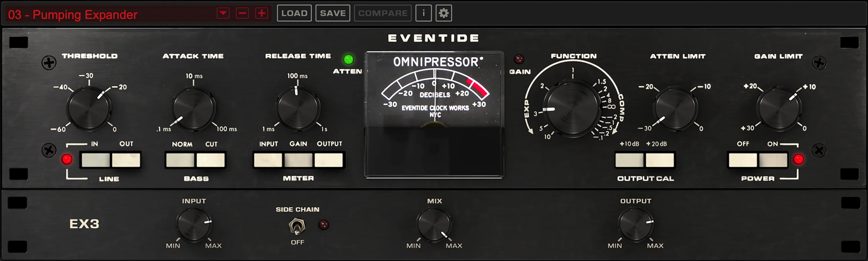Set meter to GAIN mode
Viewport: 868px width, 261px height.
point(298,161)
